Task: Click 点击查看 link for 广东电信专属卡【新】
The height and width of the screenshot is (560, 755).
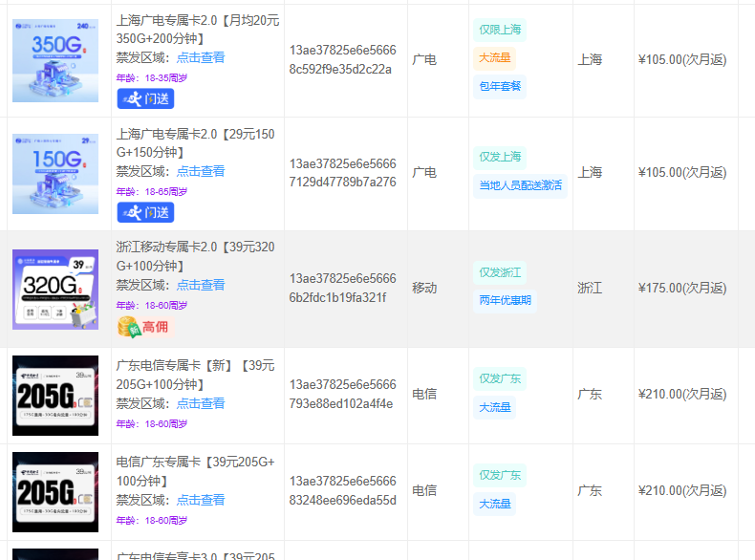Action: (x=201, y=403)
